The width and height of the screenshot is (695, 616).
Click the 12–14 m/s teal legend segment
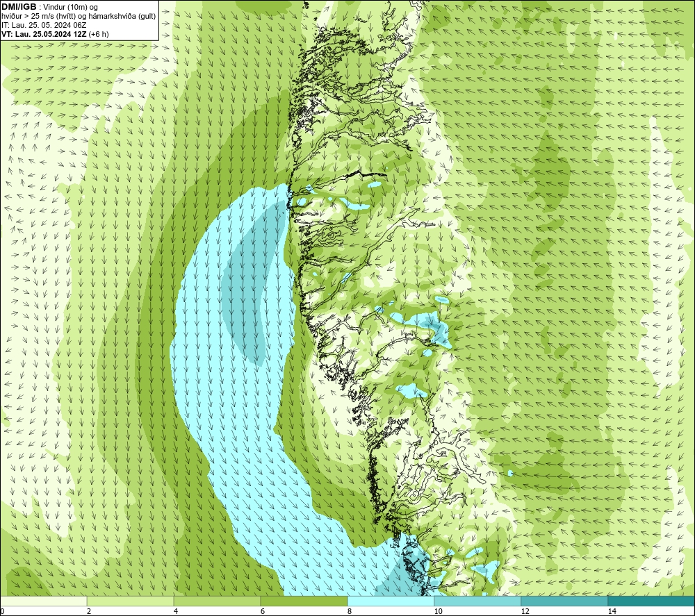(x=564, y=601)
